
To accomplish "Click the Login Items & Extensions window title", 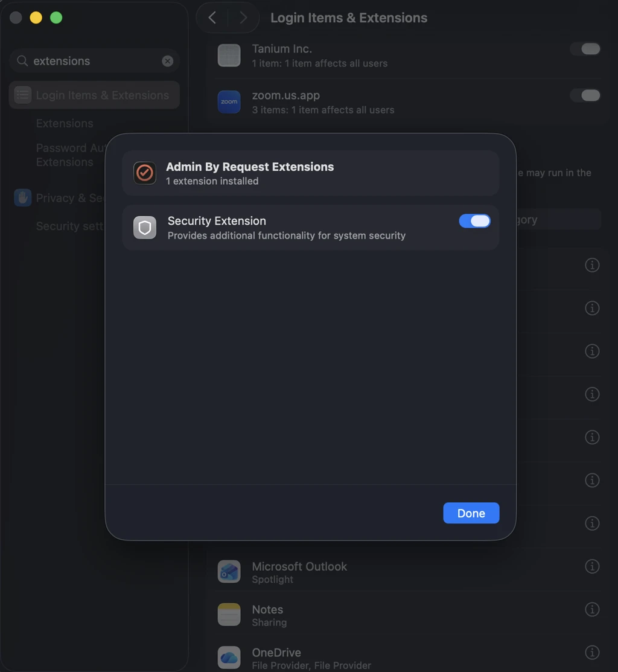I will tap(349, 18).
